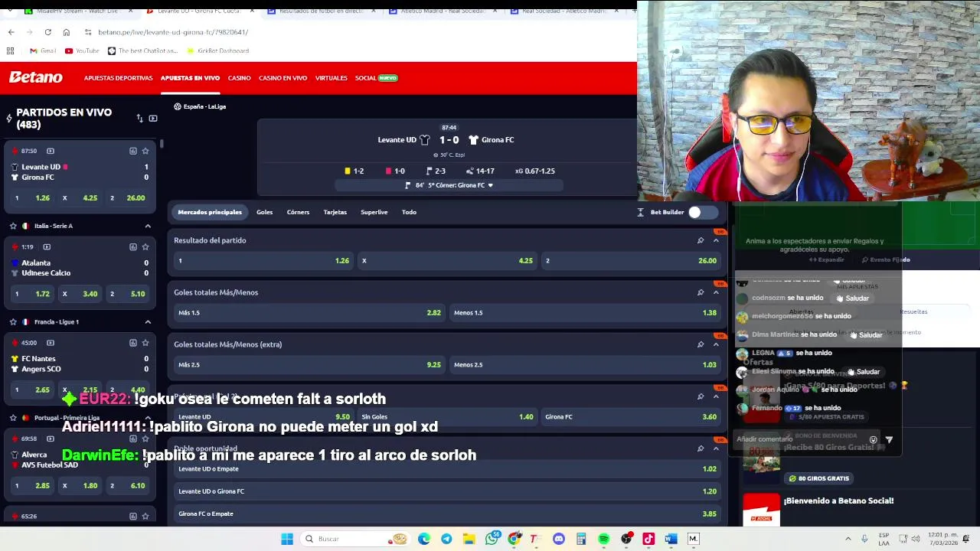980x551 pixels.
Task: Bet on draw at 4.25 in main market
Action: 447,261
